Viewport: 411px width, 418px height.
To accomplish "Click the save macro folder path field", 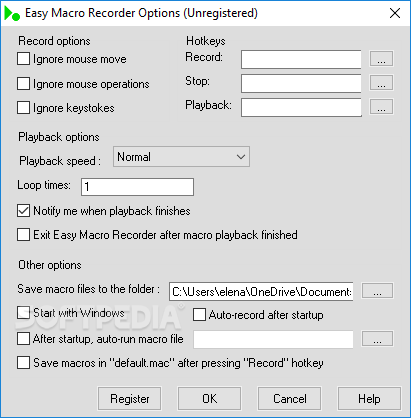I will tap(261, 291).
